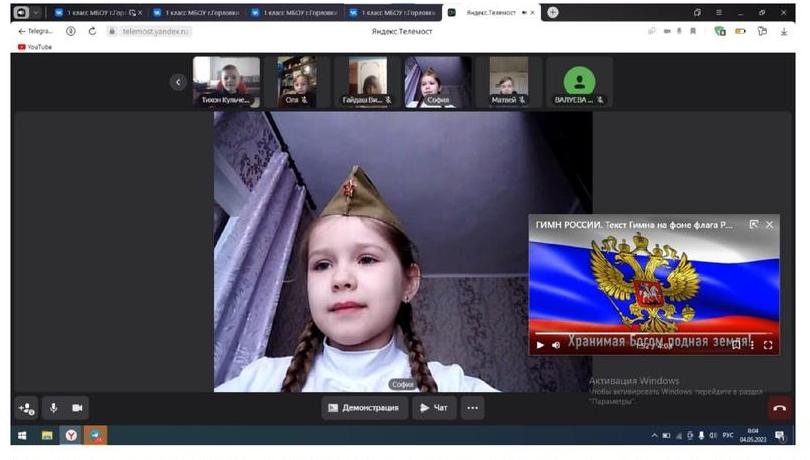Open the browser tab overview icon
The width and height of the screenshot is (810, 460).
[697, 12]
